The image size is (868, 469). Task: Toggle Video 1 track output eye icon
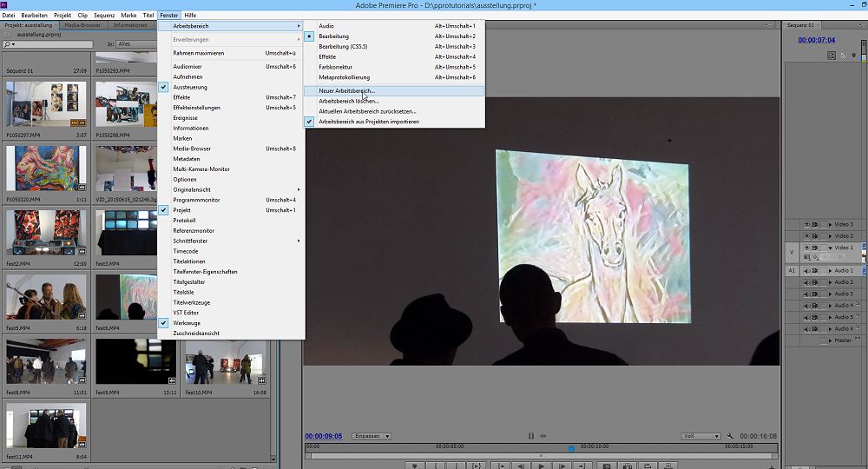click(807, 248)
